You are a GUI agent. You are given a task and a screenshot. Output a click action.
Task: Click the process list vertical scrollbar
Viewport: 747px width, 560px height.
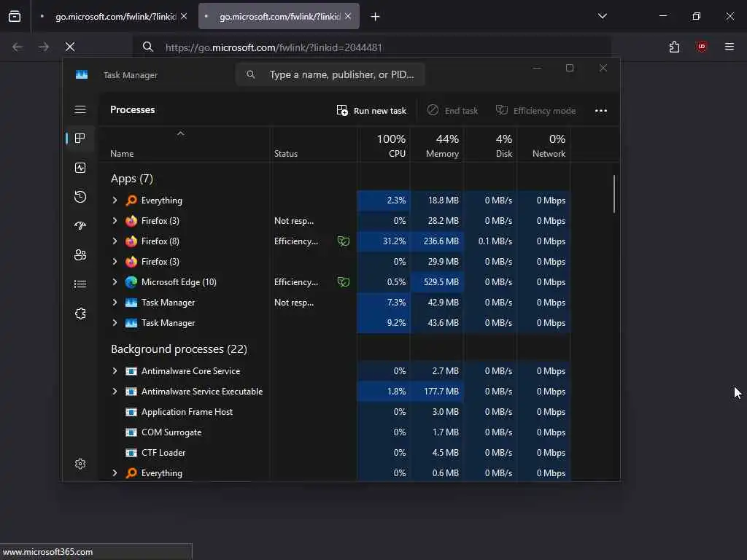coord(614,194)
